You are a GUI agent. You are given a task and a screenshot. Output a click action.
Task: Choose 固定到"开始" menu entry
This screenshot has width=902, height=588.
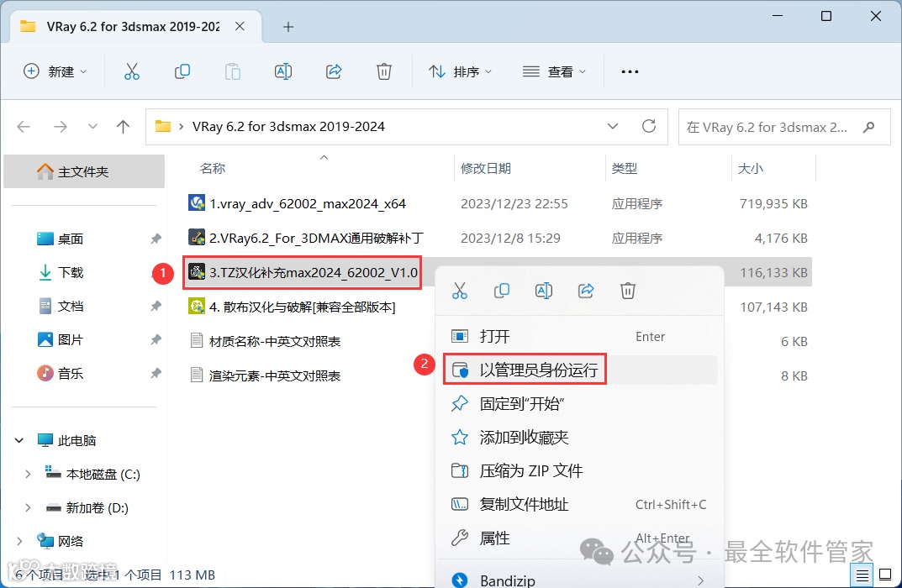click(580, 403)
